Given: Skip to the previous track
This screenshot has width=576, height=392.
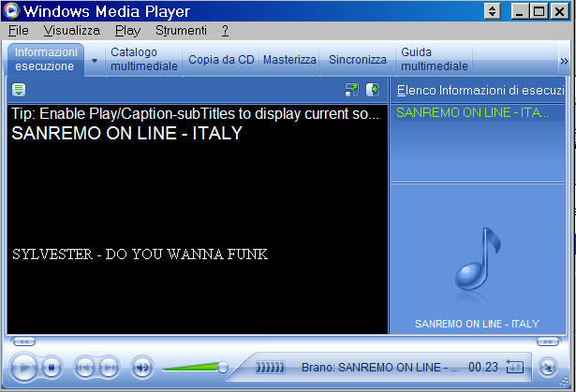Looking at the screenshot, I should coord(84,368).
